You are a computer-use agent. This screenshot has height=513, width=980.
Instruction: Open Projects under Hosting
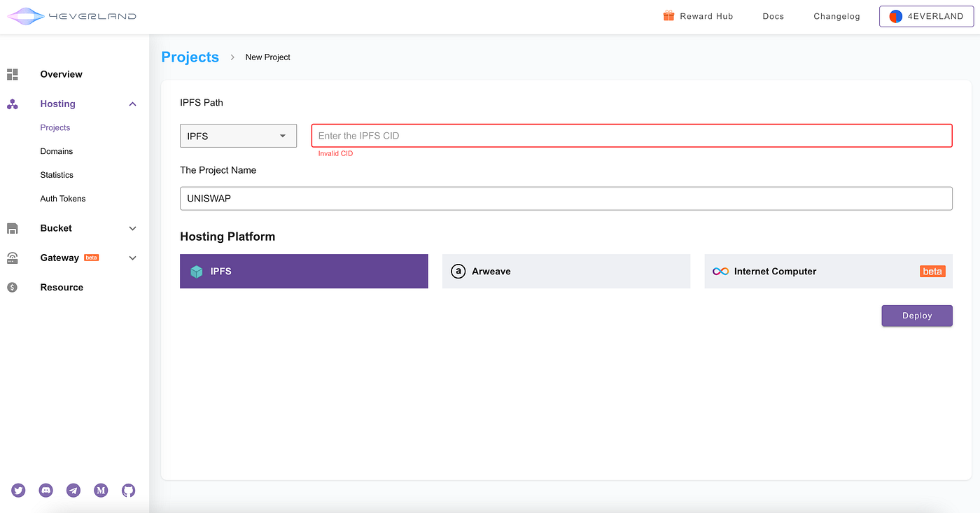[55, 127]
